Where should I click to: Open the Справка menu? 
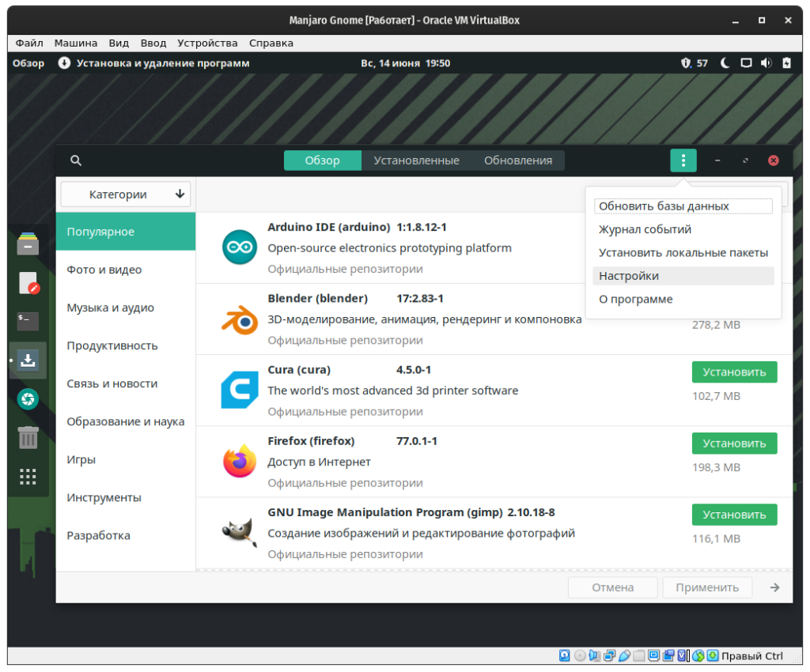click(x=271, y=43)
